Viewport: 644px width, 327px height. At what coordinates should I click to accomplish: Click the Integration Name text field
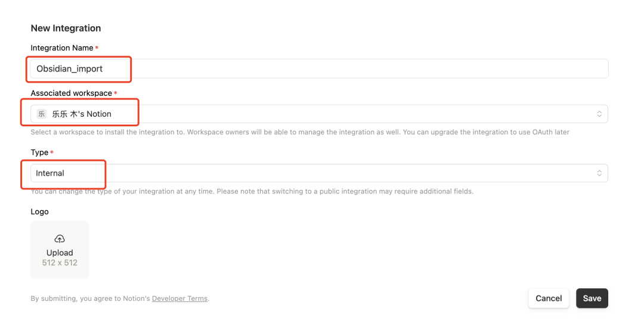(x=319, y=68)
